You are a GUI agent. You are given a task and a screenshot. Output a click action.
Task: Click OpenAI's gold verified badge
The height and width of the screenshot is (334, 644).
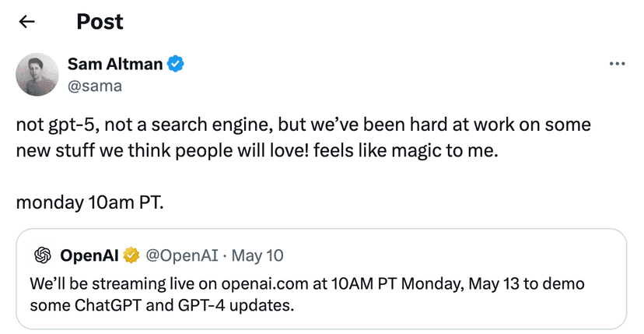[x=132, y=255]
